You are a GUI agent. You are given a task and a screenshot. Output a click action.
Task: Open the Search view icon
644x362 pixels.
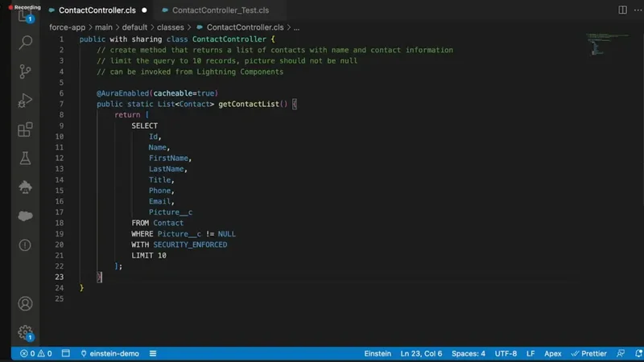pos(26,43)
